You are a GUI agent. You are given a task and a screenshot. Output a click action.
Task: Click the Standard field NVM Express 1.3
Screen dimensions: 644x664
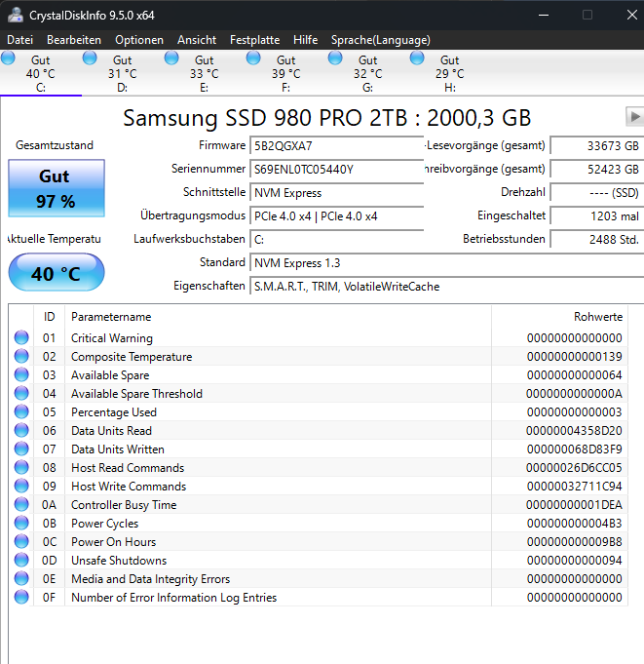447,263
